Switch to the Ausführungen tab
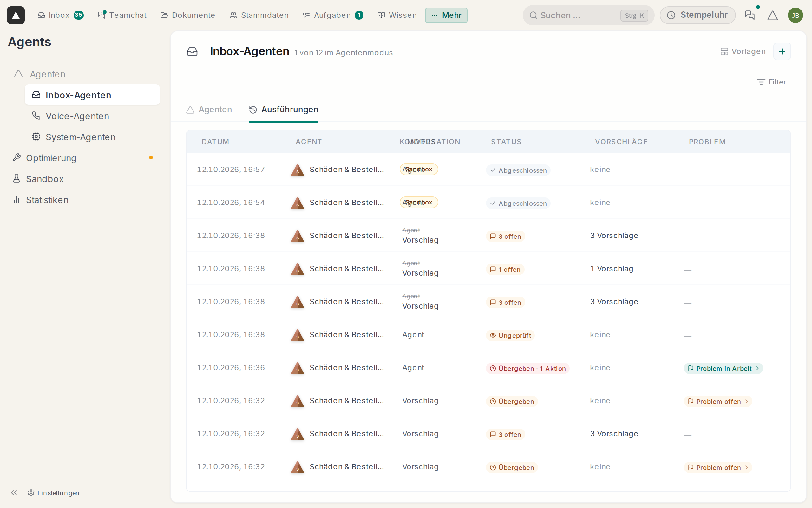812x508 pixels. coord(284,110)
